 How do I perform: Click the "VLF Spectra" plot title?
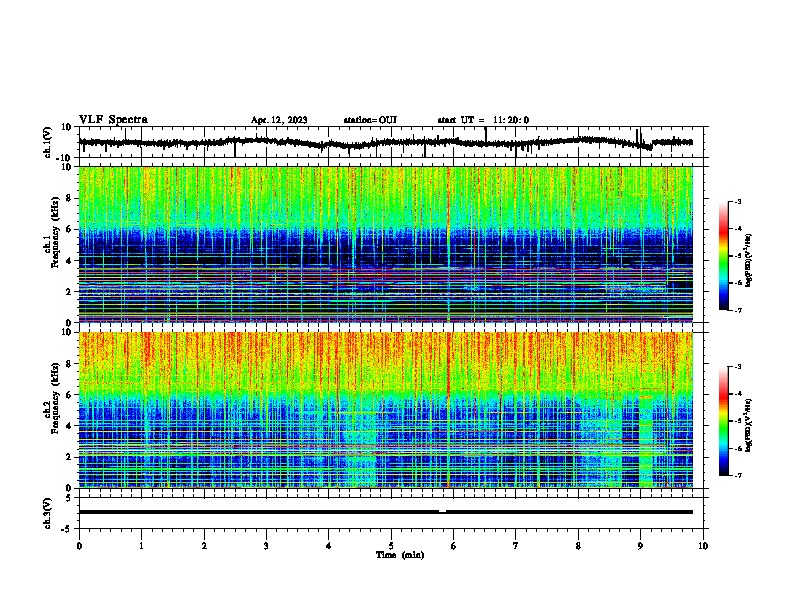pyautogui.click(x=113, y=120)
